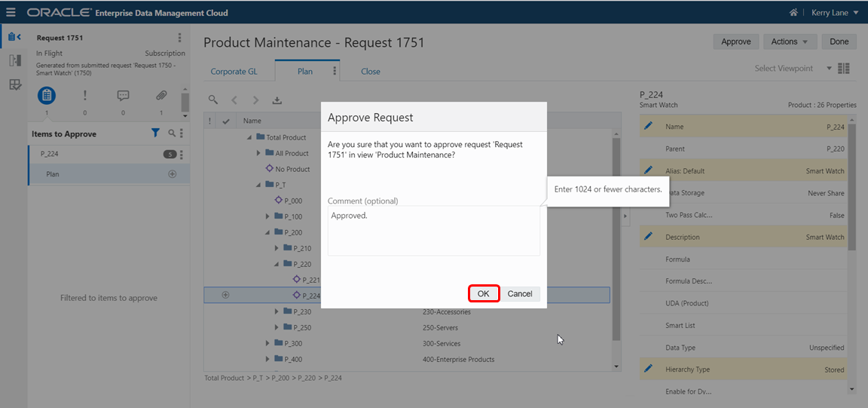This screenshot has width=868, height=408.
Task: Select the No Product node
Action: tap(293, 169)
